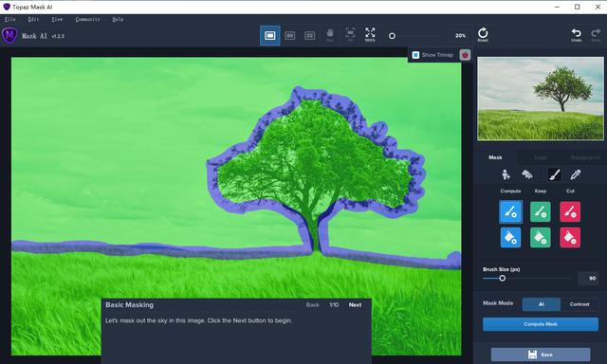
Task: Switch to the Background tab
Action: pyautogui.click(x=585, y=157)
